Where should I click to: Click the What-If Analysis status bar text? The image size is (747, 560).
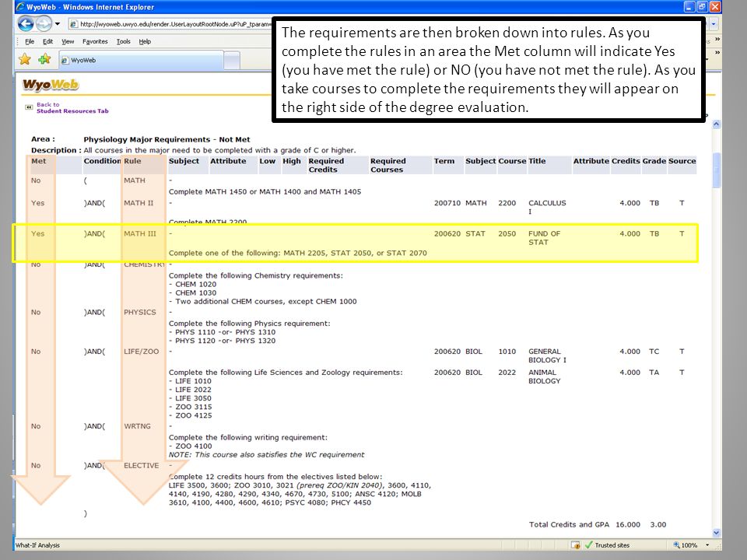click(37, 545)
